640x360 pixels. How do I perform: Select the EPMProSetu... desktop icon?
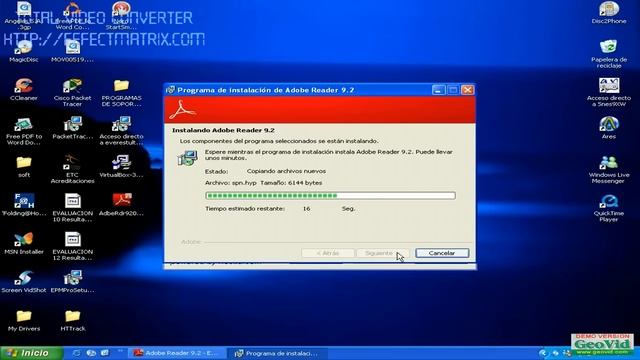click(72, 282)
